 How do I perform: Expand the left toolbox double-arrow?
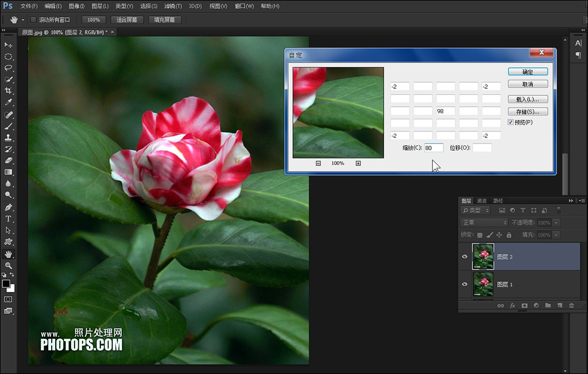click(x=3, y=30)
